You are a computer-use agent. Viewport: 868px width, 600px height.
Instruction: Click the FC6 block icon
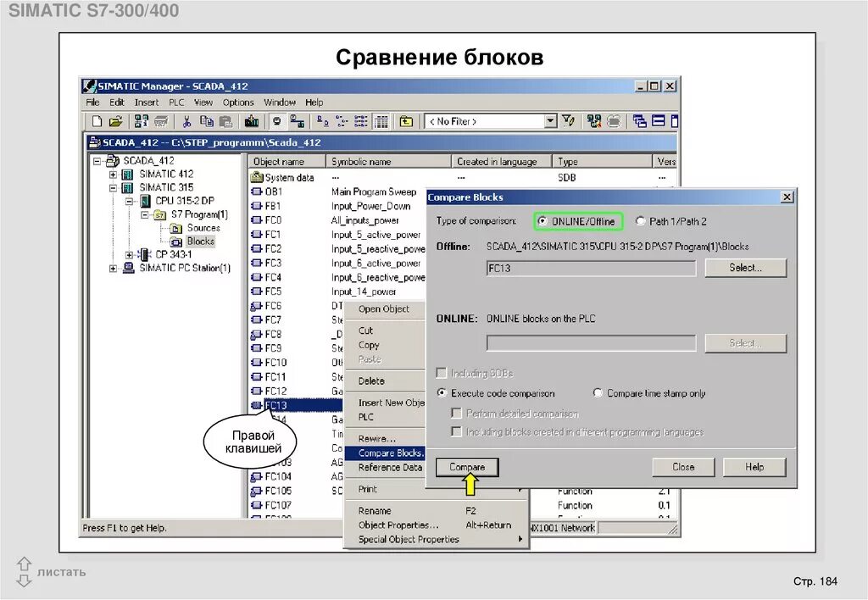pos(256,306)
